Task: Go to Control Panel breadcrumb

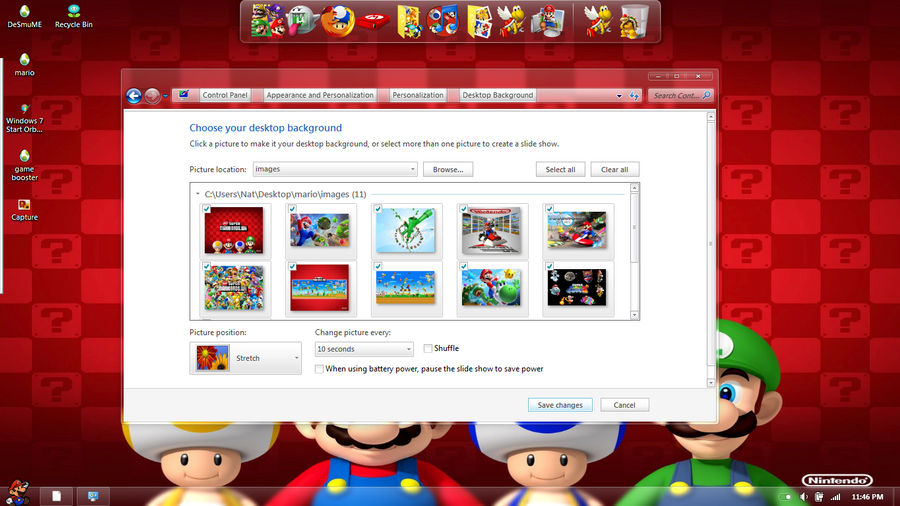Action: (224, 95)
